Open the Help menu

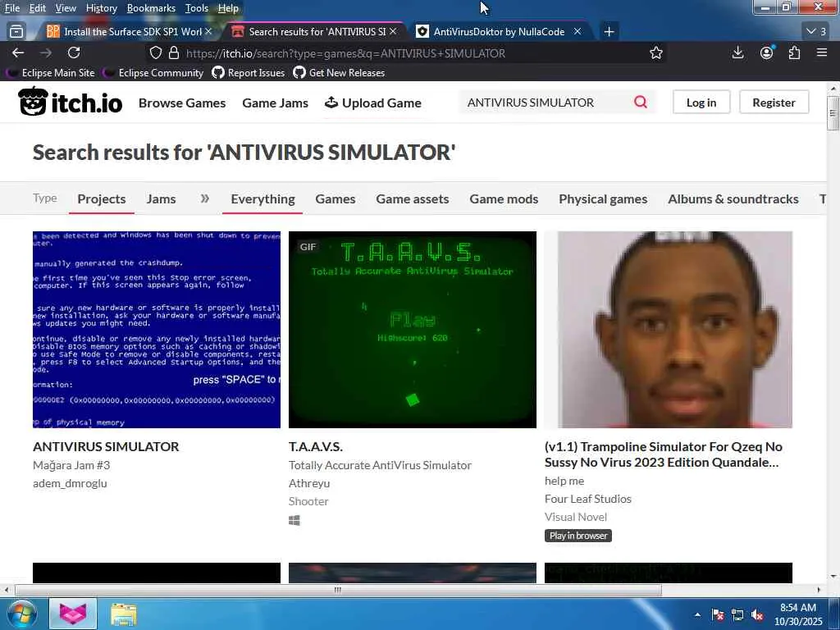tap(228, 8)
